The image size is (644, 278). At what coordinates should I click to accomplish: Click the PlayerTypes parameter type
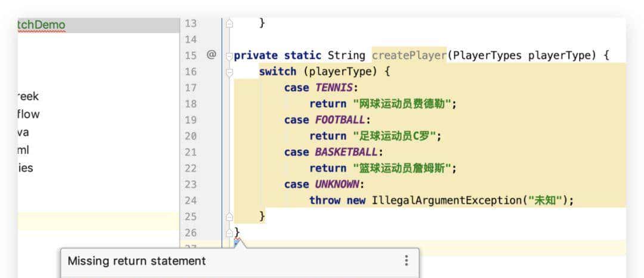(x=487, y=55)
